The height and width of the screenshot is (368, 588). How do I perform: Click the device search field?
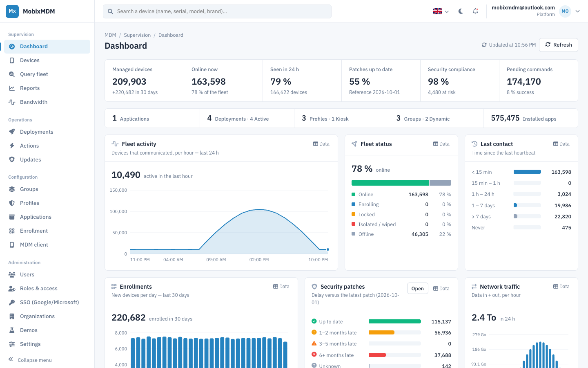pyautogui.click(x=217, y=11)
